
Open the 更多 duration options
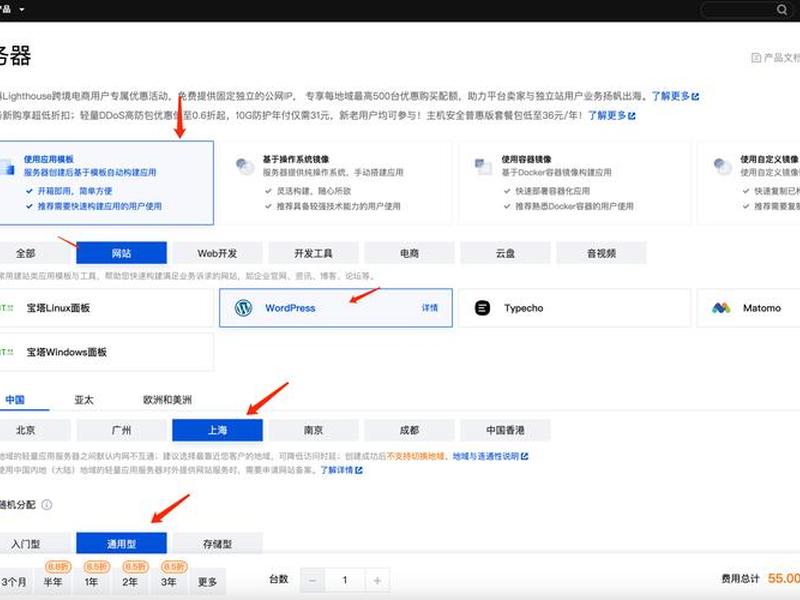pyautogui.click(x=207, y=582)
